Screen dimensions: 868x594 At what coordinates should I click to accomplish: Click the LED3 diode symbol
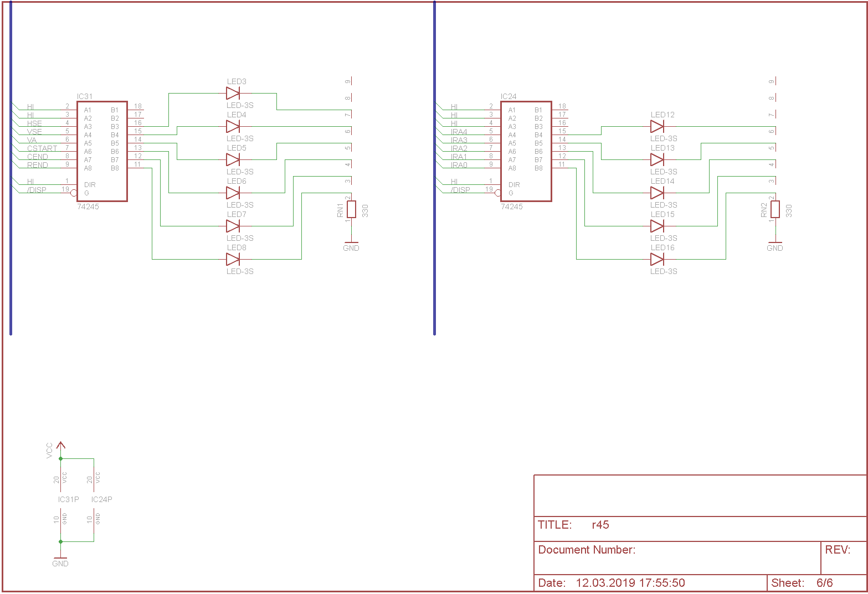233,93
